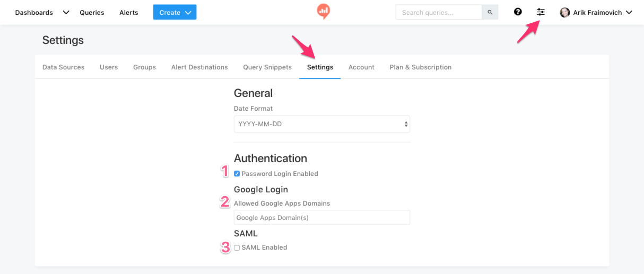Expand the user menu chevron
This screenshot has width=644, height=274.
coord(629,12)
